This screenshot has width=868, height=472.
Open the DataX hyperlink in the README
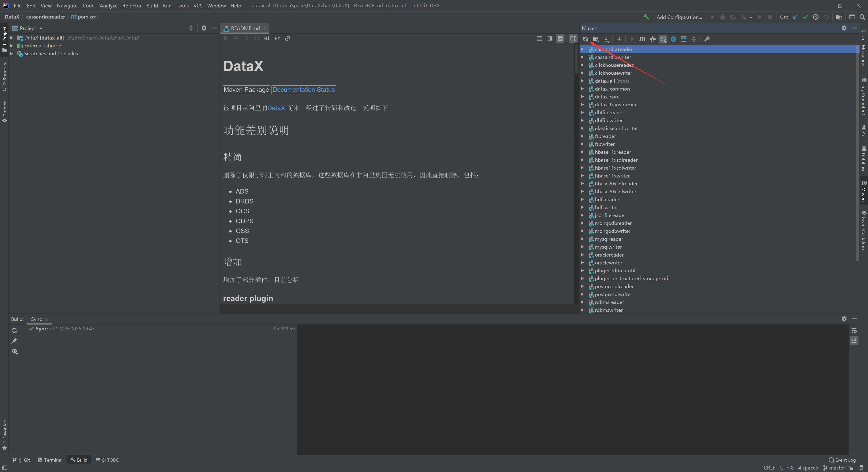point(276,108)
